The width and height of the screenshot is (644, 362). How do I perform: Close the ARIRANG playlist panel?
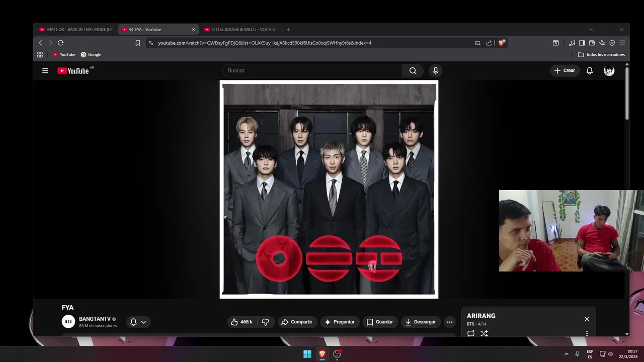pyautogui.click(x=587, y=319)
